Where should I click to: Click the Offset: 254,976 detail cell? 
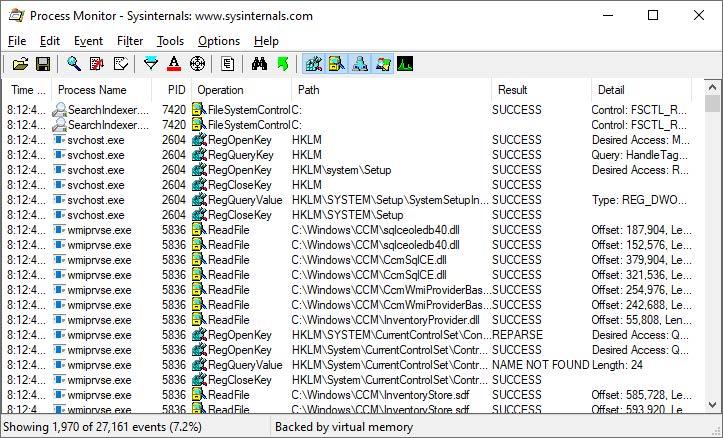click(x=641, y=290)
